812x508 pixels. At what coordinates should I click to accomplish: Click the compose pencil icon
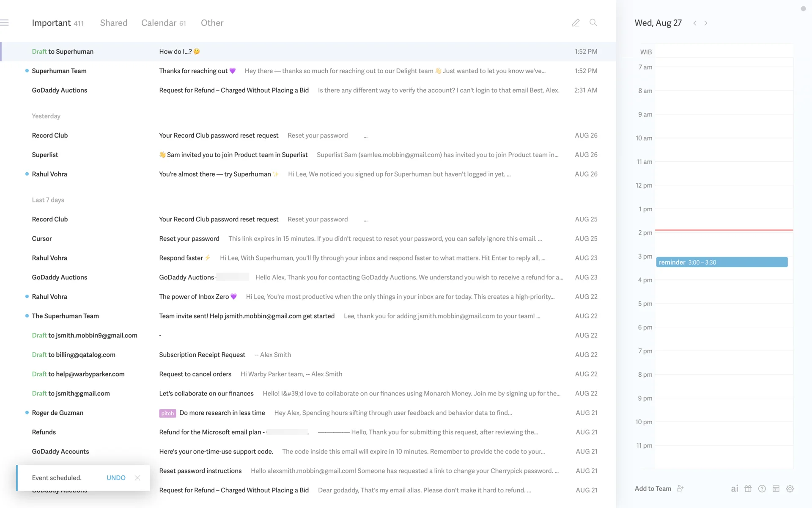tap(576, 23)
